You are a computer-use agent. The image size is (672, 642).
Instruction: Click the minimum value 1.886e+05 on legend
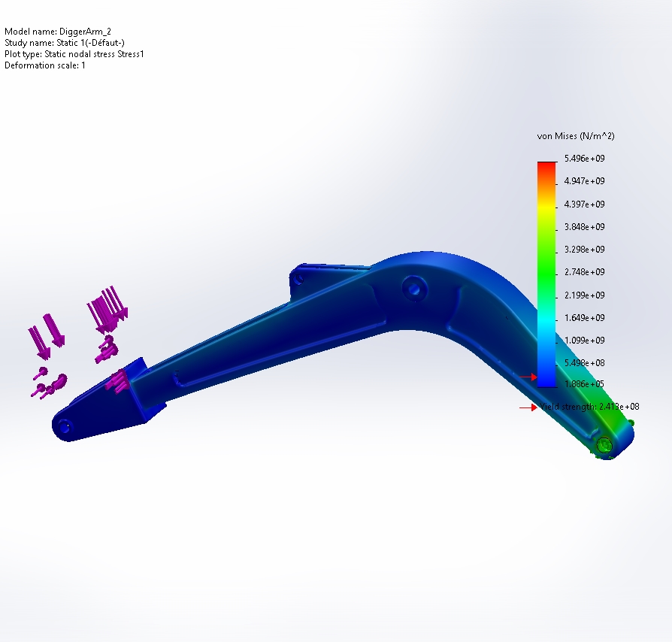tap(584, 385)
